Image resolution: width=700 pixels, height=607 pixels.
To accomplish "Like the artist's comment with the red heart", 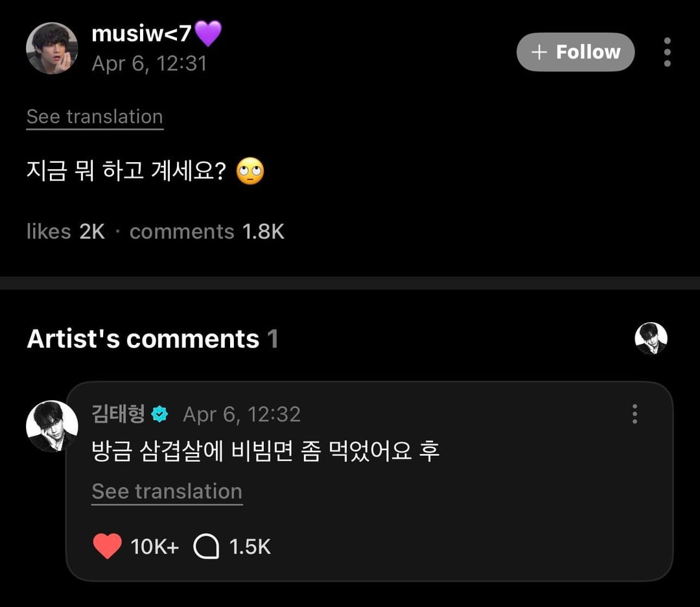I will 107,547.
